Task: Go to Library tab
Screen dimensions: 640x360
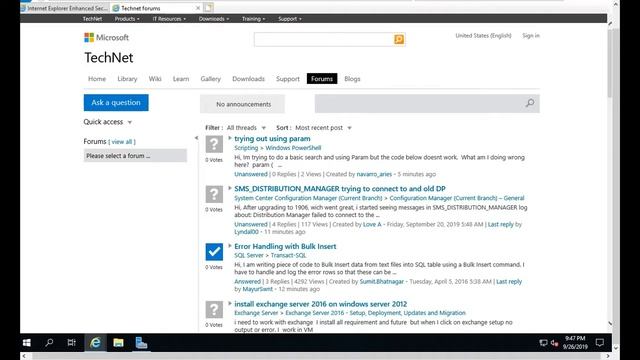Action: click(127, 79)
